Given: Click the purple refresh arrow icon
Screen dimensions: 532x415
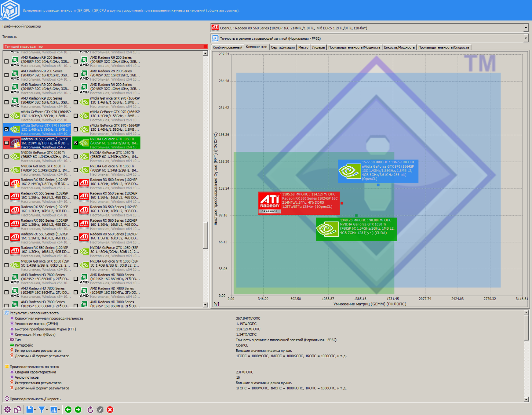Looking at the screenshot, I should pyautogui.click(x=90, y=410).
